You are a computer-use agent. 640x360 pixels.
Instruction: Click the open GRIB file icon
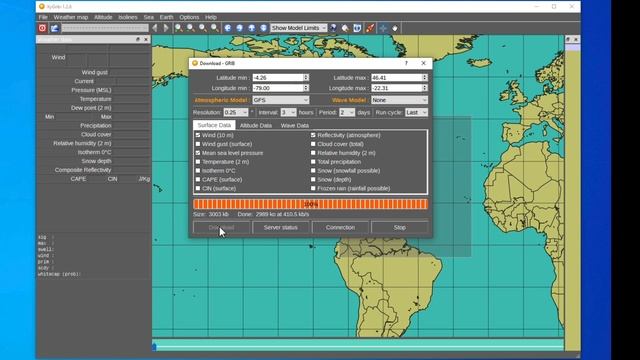pyautogui.click(x=55, y=28)
